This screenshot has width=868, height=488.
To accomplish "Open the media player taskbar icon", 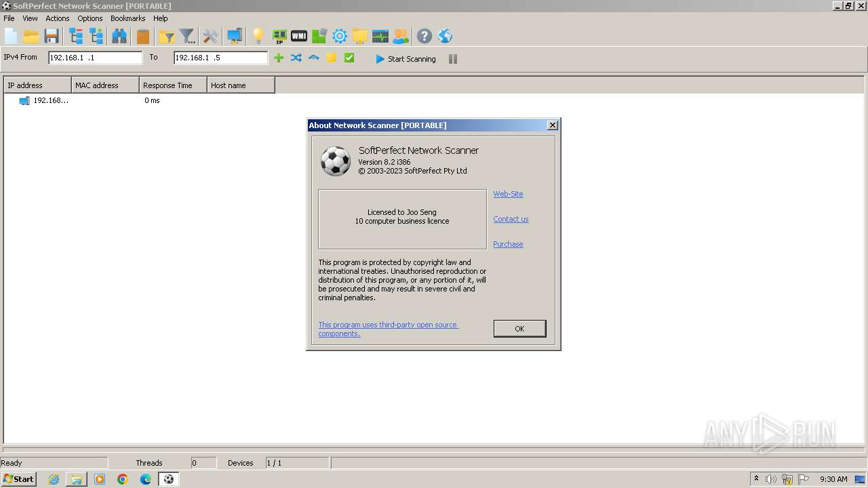I will pyautogui.click(x=100, y=479).
